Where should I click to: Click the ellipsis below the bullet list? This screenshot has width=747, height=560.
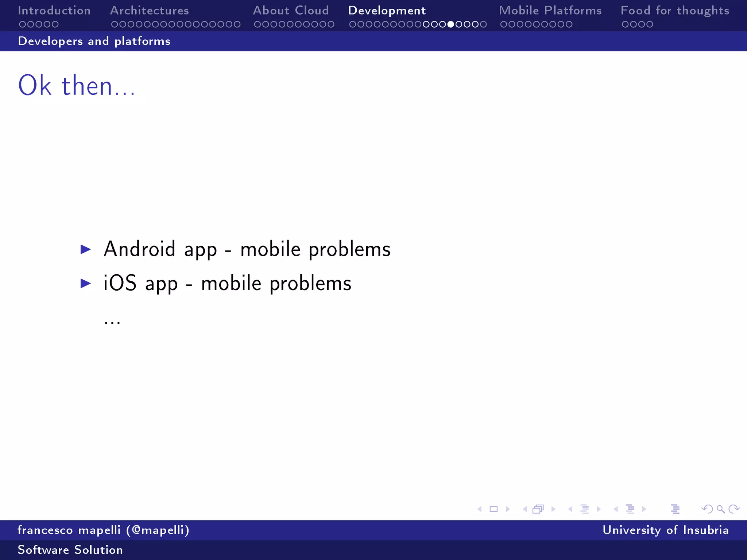(112, 322)
